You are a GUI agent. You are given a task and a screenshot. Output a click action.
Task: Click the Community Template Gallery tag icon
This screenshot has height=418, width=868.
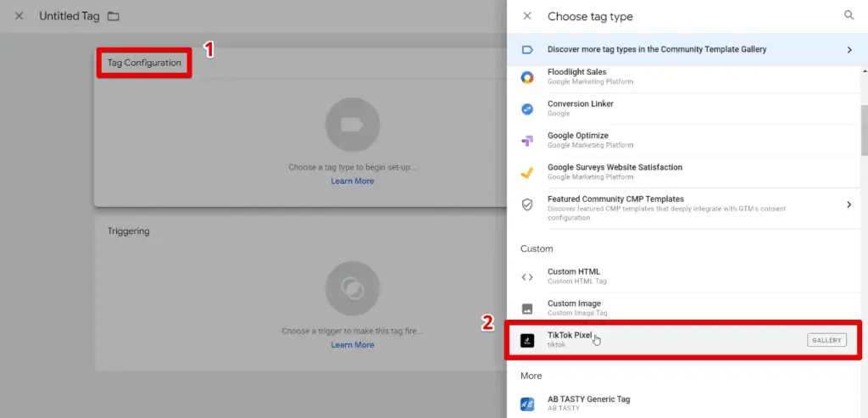(x=527, y=50)
